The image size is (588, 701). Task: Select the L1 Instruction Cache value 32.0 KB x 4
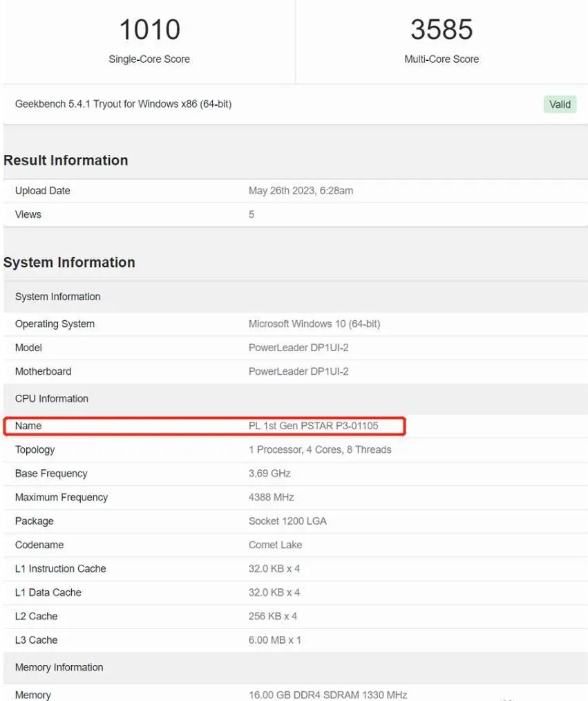coord(274,568)
